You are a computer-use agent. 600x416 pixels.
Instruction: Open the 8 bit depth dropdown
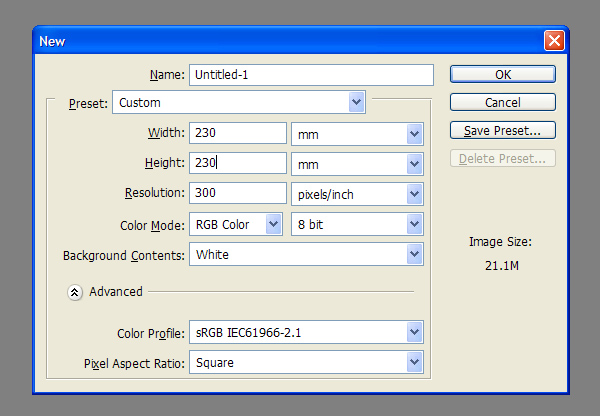click(x=357, y=224)
